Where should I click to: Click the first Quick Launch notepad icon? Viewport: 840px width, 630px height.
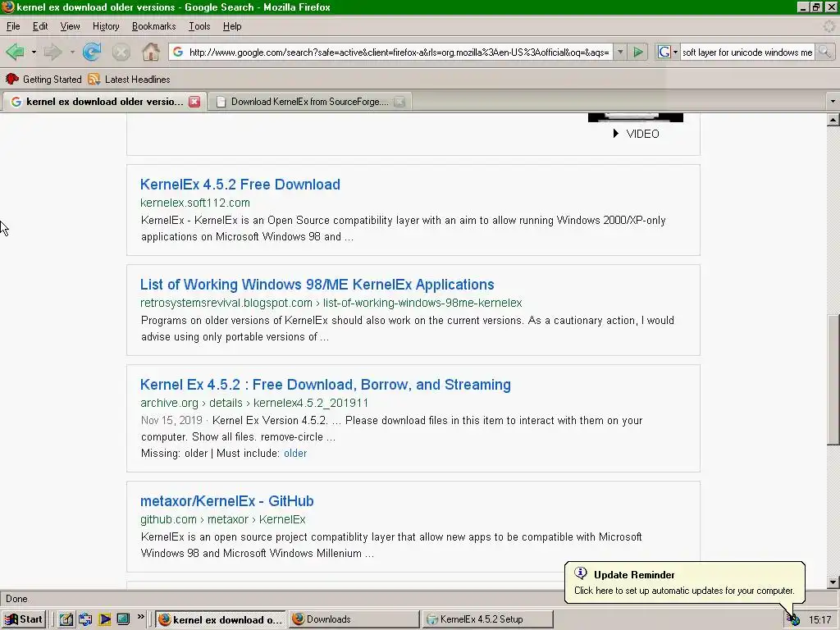pyautogui.click(x=66, y=619)
